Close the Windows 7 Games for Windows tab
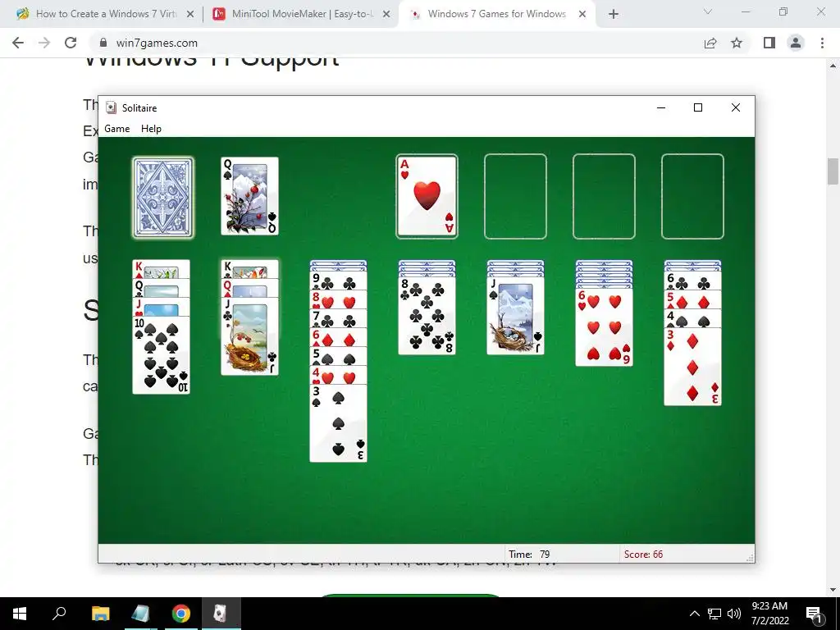Viewport: 840px width, 630px height. click(582, 15)
